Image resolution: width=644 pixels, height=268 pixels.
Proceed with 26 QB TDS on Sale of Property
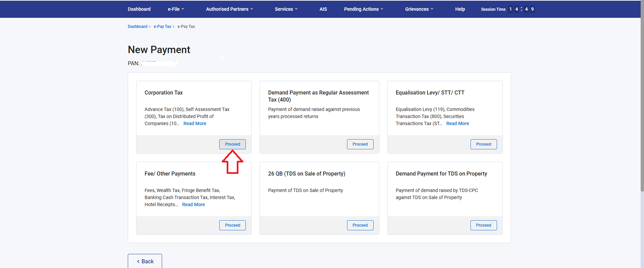[x=360, y=225]
